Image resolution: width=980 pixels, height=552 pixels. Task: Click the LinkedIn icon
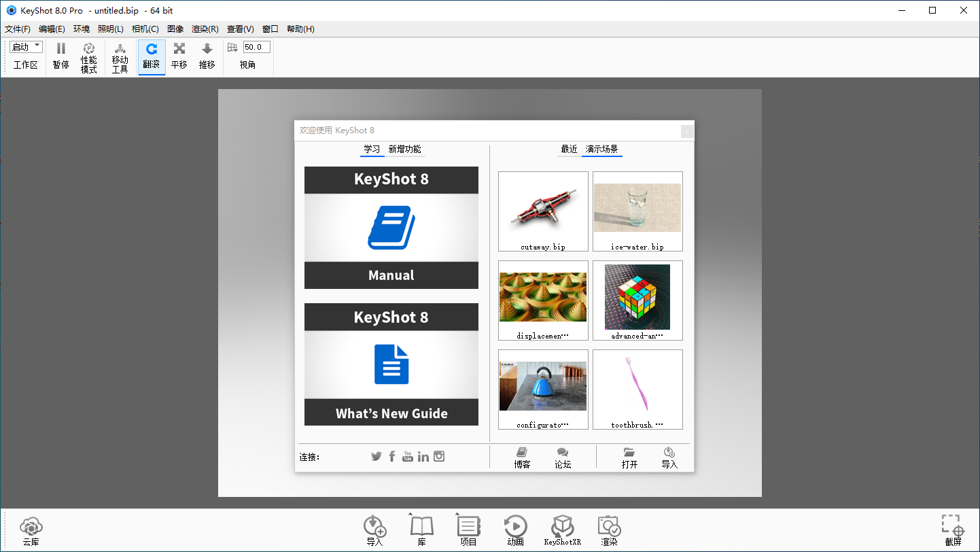(x=423, y=456)
